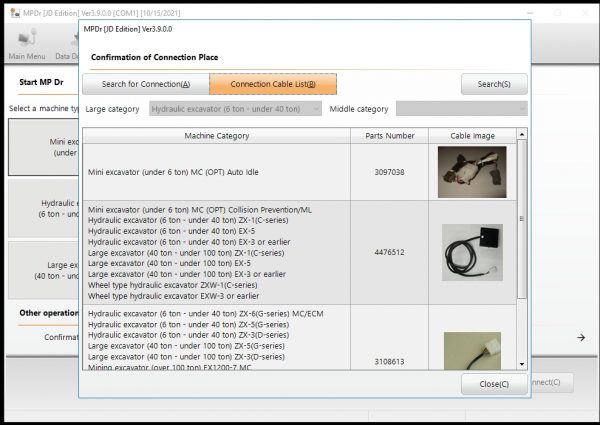Select Mini excavator machine type in main window
Screen dimensions: 600x425
coord(43,147)
